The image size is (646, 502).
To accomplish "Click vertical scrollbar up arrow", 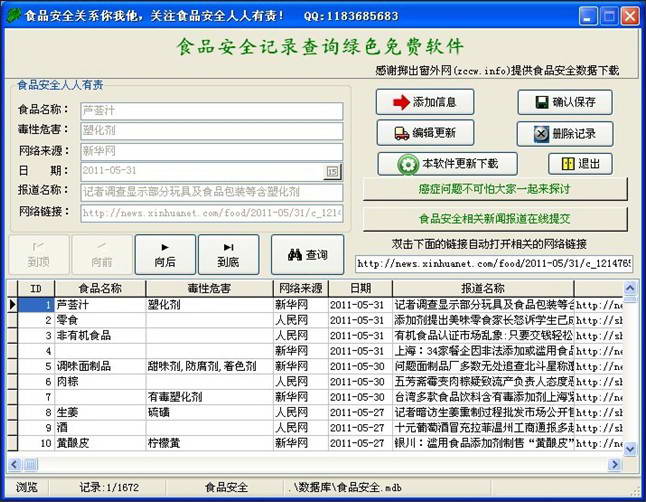I will click(630, 288).
